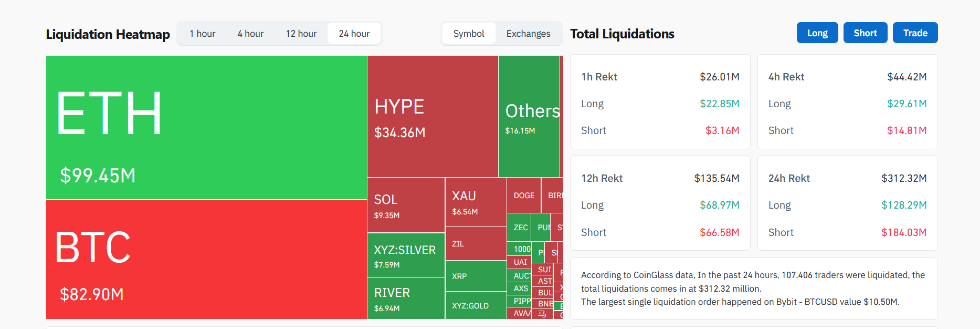Open the XYZ:SILVER heatmap tile
The image size is (980, 329).
(406, 255)
